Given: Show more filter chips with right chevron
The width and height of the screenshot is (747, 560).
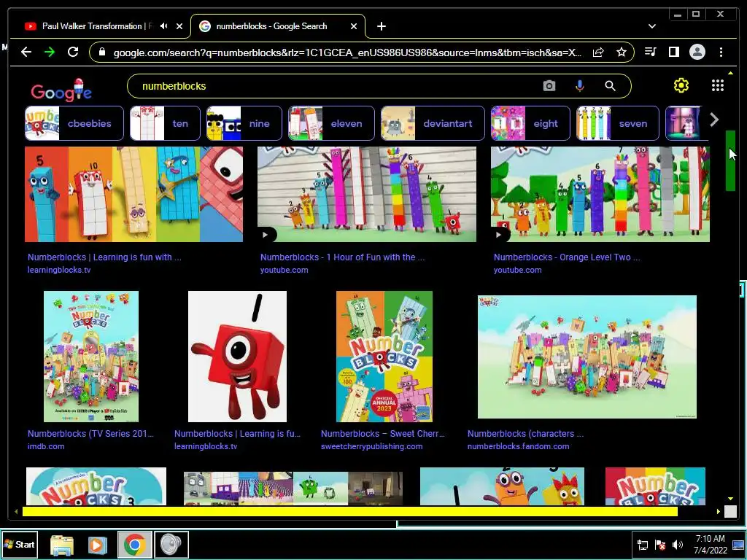Looking at the screenshot, I should [713, 120].
